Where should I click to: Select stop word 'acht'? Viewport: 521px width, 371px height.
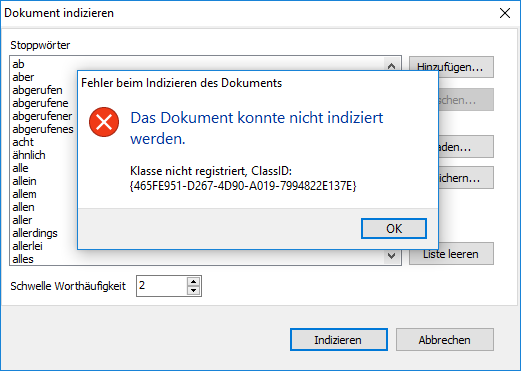pyautogui.click(x=23, y=142)
